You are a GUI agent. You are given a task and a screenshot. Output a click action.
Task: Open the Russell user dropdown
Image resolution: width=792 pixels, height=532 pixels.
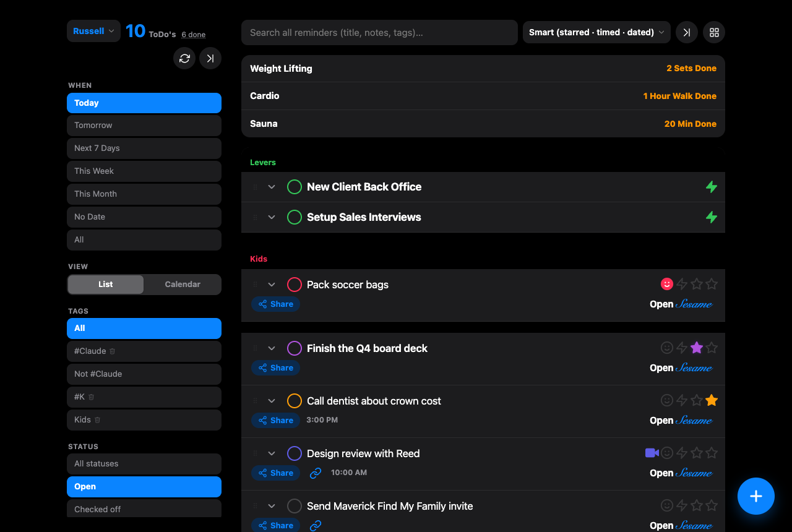tap(93, 31)
